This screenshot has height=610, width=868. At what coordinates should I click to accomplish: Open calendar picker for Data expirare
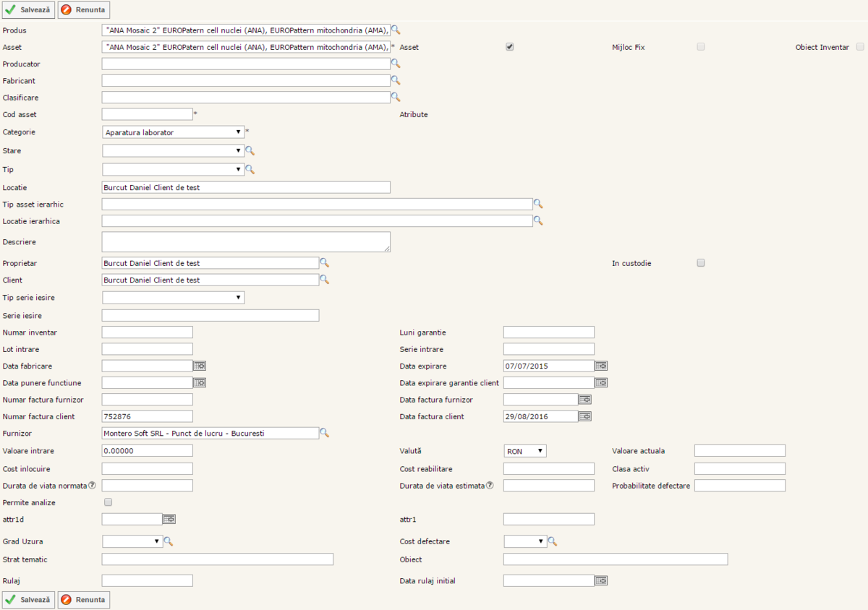pos(601,366)
